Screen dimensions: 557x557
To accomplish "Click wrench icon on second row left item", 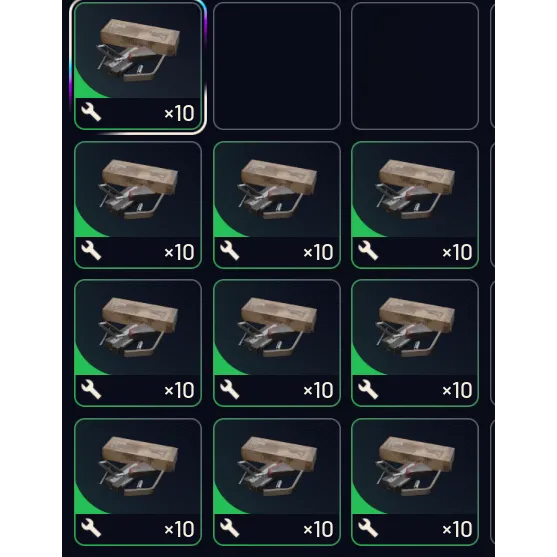I will (91, 251).
